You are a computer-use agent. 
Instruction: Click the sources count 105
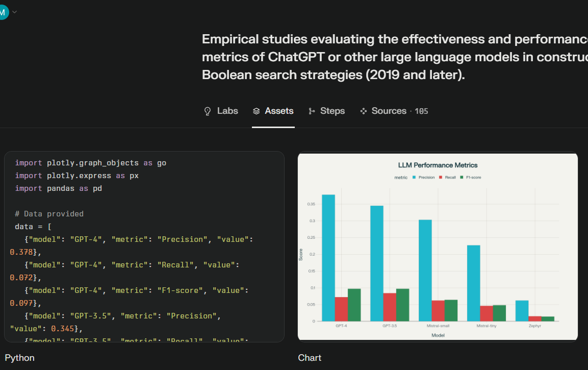[x=422, y=111]
